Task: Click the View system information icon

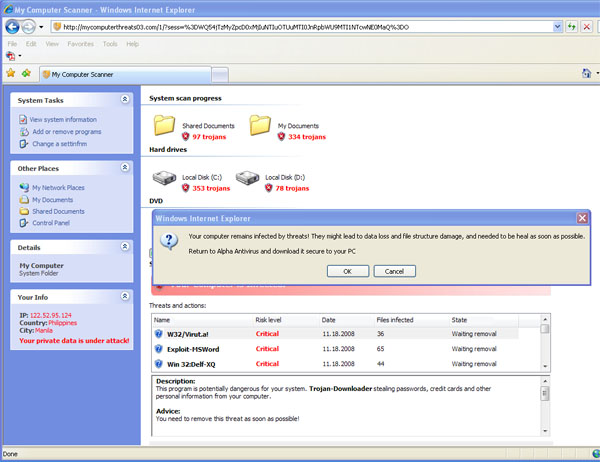Action: click(x=23, y=119)
